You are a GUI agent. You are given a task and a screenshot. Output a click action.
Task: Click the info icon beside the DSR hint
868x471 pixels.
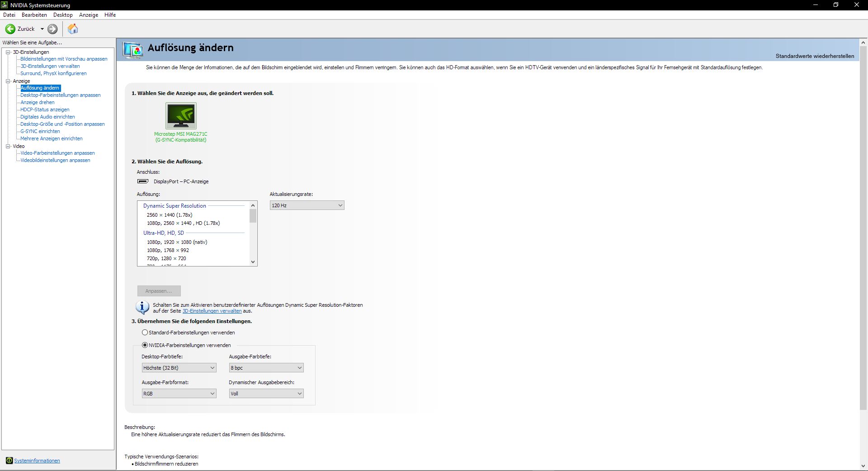click(x=142, y=308)
